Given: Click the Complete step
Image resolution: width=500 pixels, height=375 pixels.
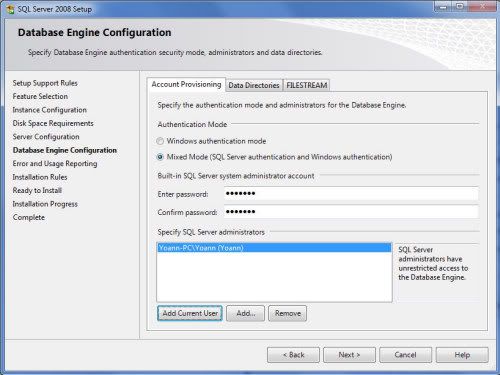Looking at the screenshot, I should tap(29, 217).
